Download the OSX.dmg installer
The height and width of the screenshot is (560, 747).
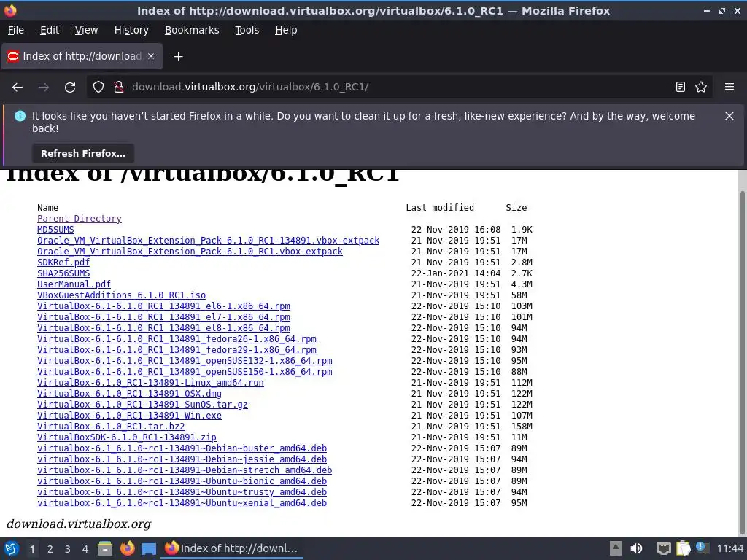click(129, 394)
